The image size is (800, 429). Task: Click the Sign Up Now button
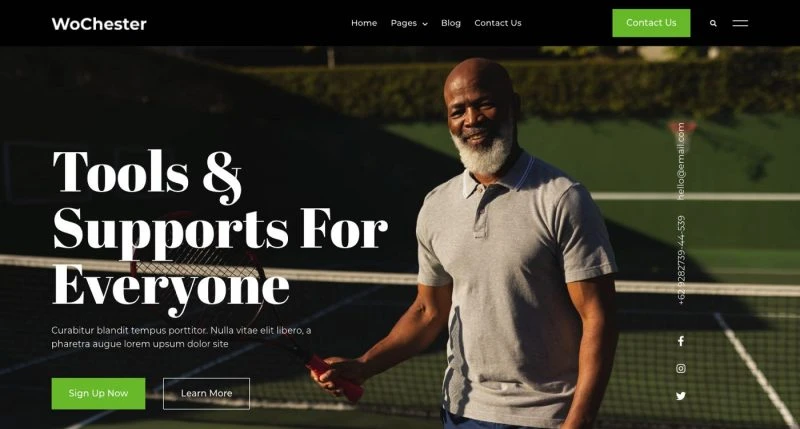98,393
